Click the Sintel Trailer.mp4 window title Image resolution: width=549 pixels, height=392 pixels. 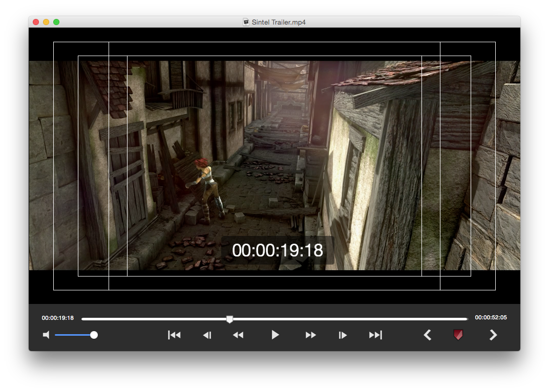click(279, 22)
